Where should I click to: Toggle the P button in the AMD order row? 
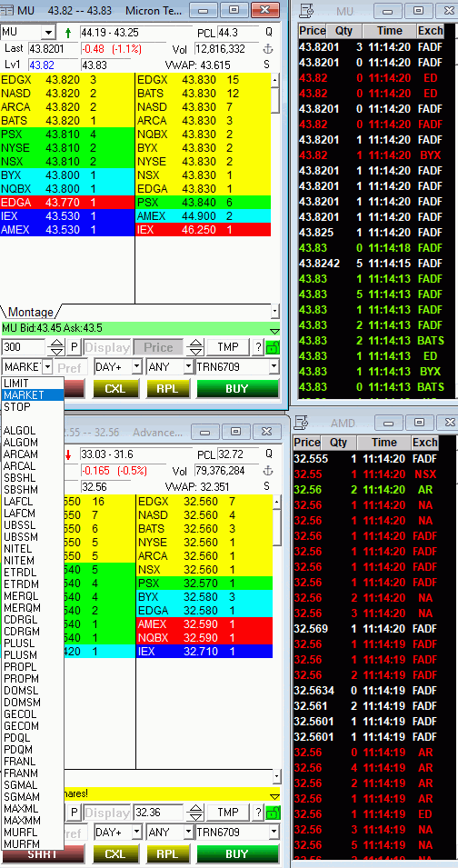click(75, 813)
